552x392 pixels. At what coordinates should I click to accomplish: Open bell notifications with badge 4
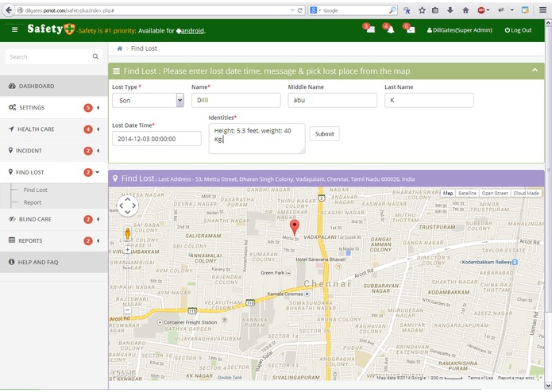point(389,29)
